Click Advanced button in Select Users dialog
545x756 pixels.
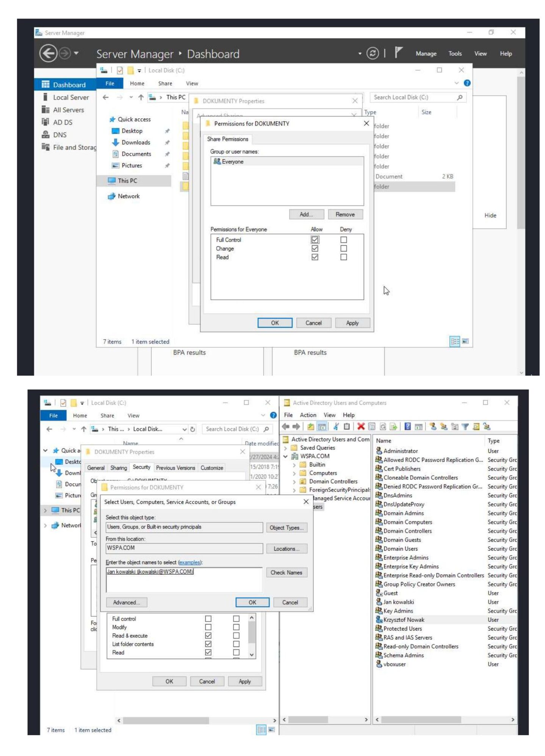click(x=126, y=602)
